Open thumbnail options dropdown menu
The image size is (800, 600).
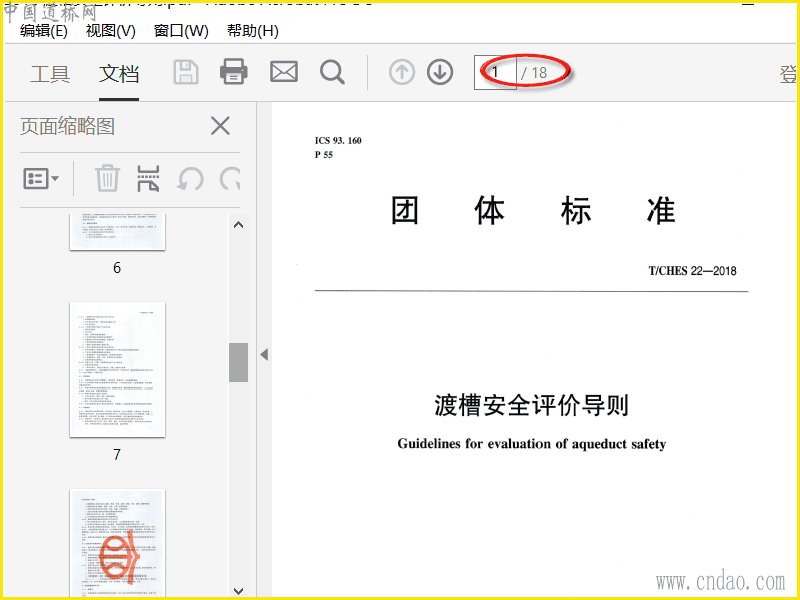click(41, 179)
